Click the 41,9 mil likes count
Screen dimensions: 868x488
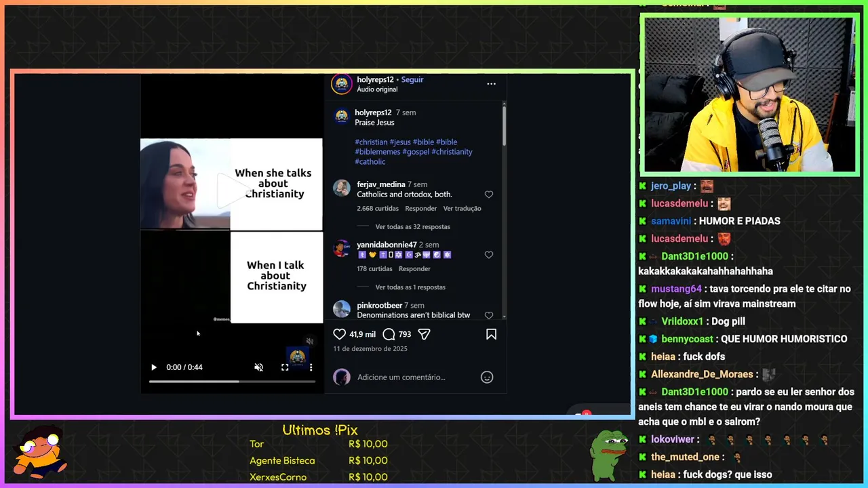click(362, 334)
